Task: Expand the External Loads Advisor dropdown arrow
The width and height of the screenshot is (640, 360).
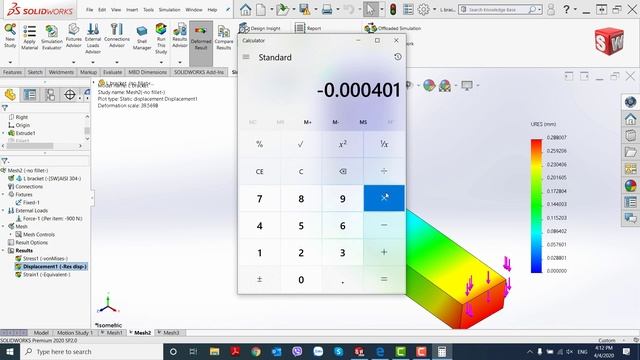Action: (x=93, y=62)
